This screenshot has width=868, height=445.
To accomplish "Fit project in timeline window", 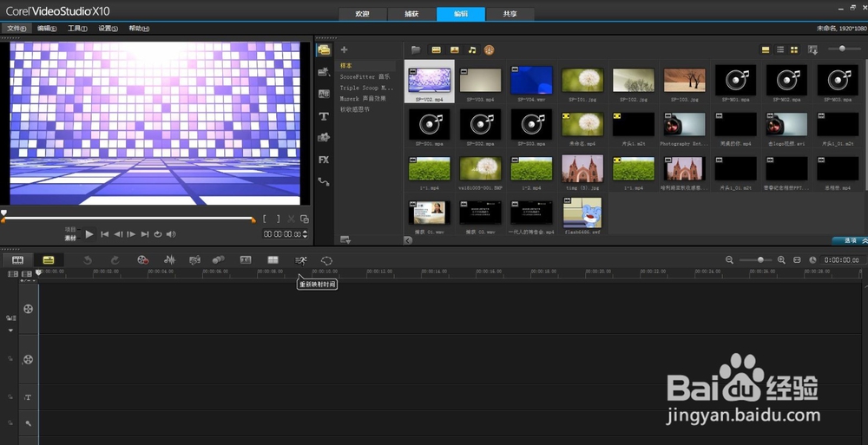I will 797,259.
